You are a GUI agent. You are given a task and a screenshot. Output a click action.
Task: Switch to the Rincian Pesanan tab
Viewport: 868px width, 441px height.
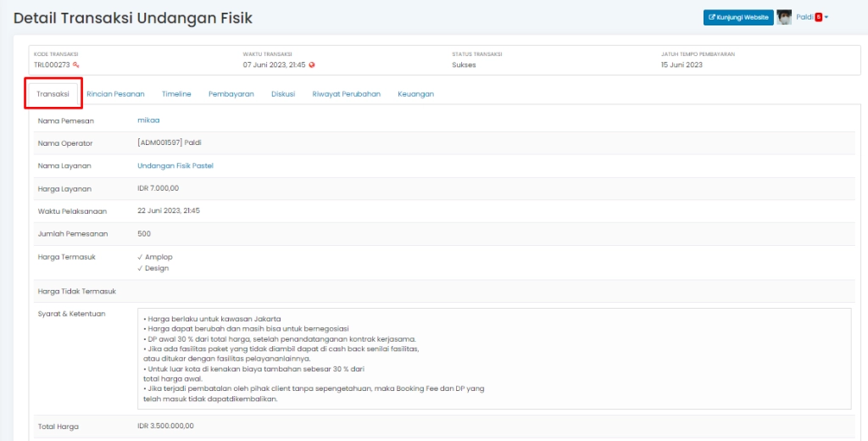pyautogui.click(x=115, y=94)
